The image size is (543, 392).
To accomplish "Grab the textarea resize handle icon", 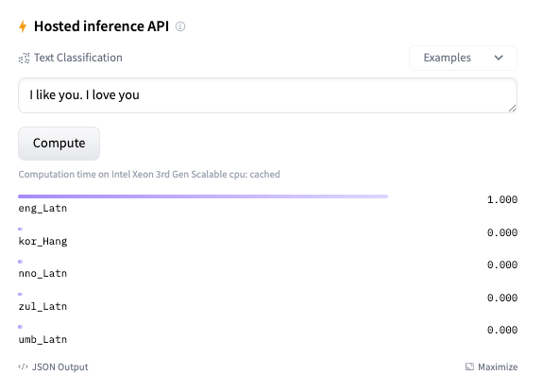I will tap(512, 109).
